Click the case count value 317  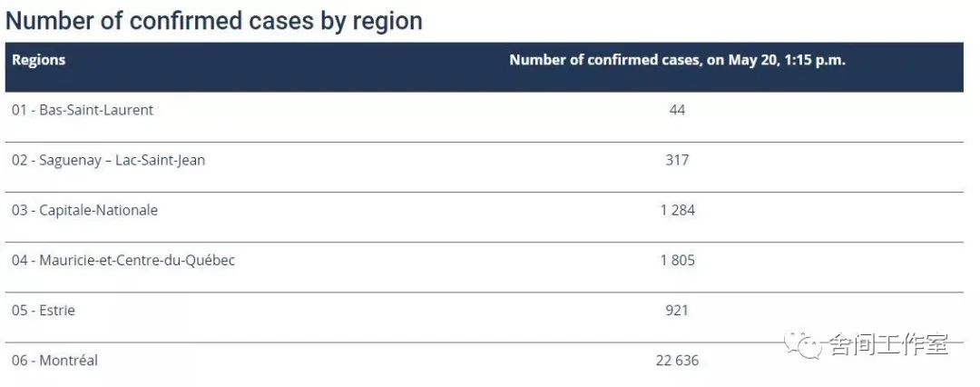click(677, 160)
